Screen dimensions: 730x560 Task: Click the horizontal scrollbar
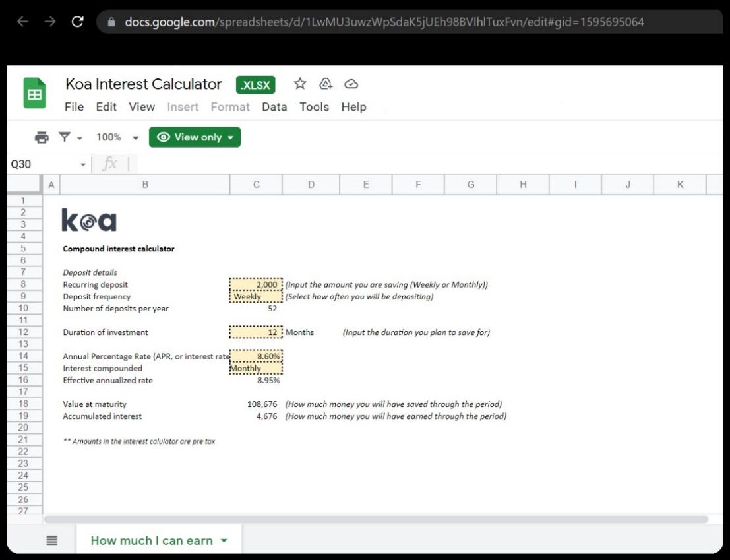tap(376, 519)
